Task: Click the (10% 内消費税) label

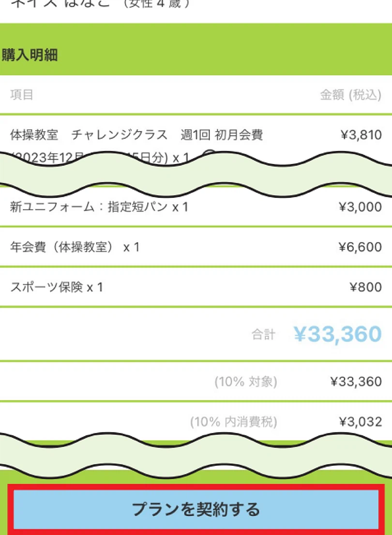Action: pyautogui.click(x=234, y=422)
